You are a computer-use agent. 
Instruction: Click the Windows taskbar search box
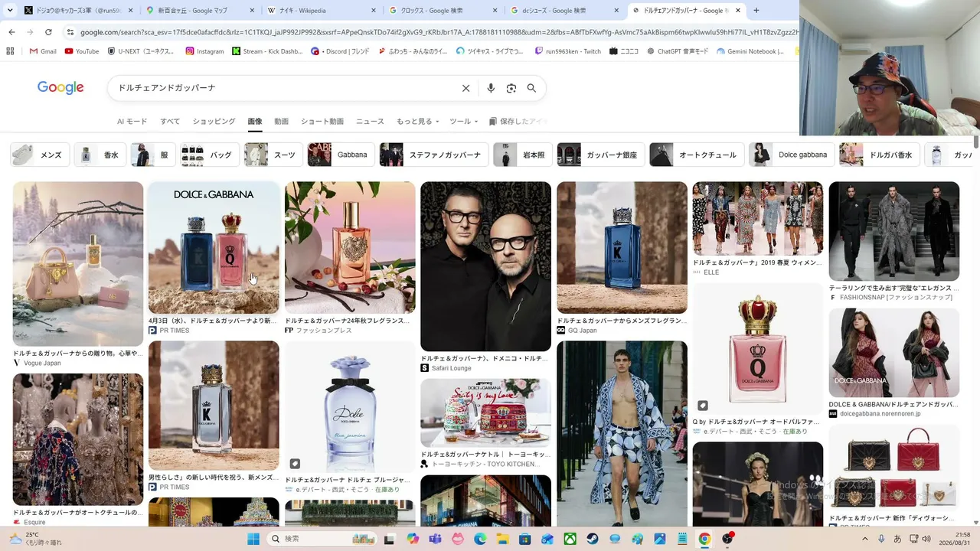[x=323, y=539]
